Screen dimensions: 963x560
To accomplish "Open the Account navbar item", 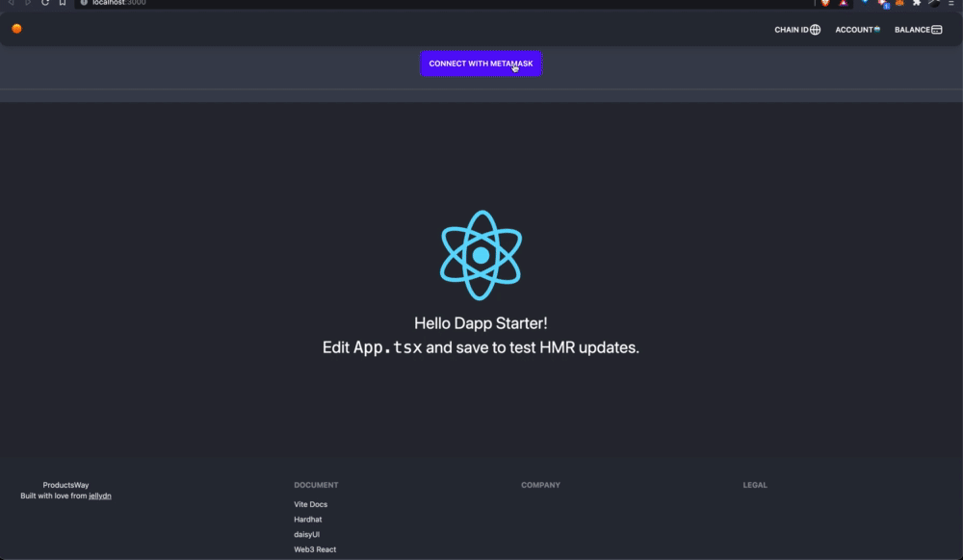I will pyautogui.click(x=857, y=30).
